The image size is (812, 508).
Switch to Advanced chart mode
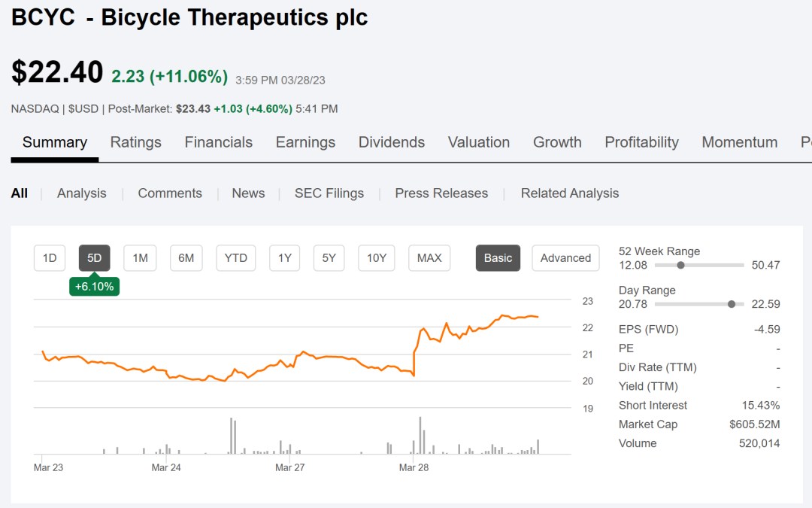[565, 258]
